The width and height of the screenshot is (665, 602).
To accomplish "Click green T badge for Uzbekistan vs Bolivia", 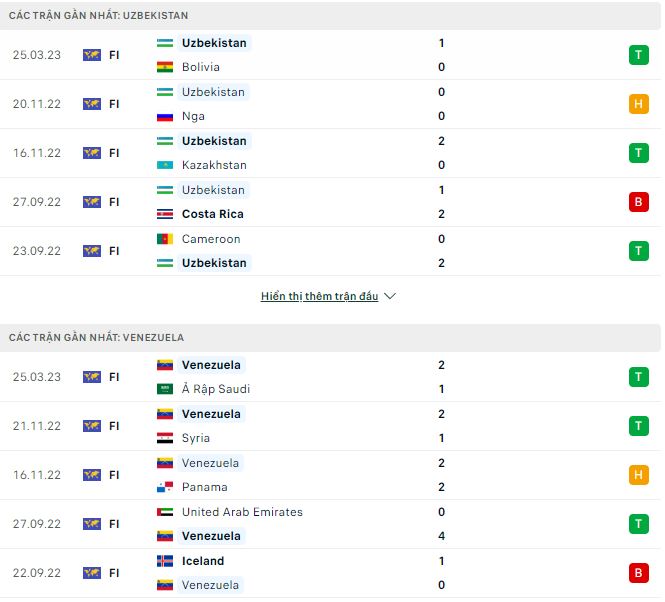I will [x=638, y=55].
